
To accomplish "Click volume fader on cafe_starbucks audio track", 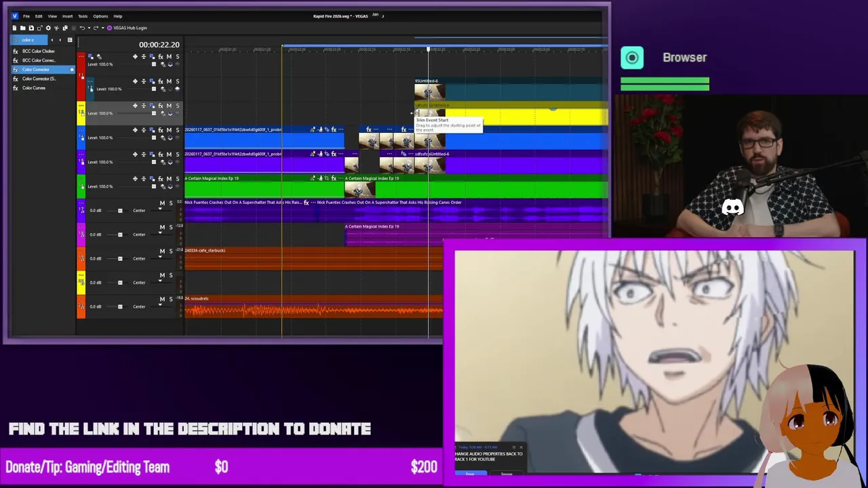I will (120, 259).
